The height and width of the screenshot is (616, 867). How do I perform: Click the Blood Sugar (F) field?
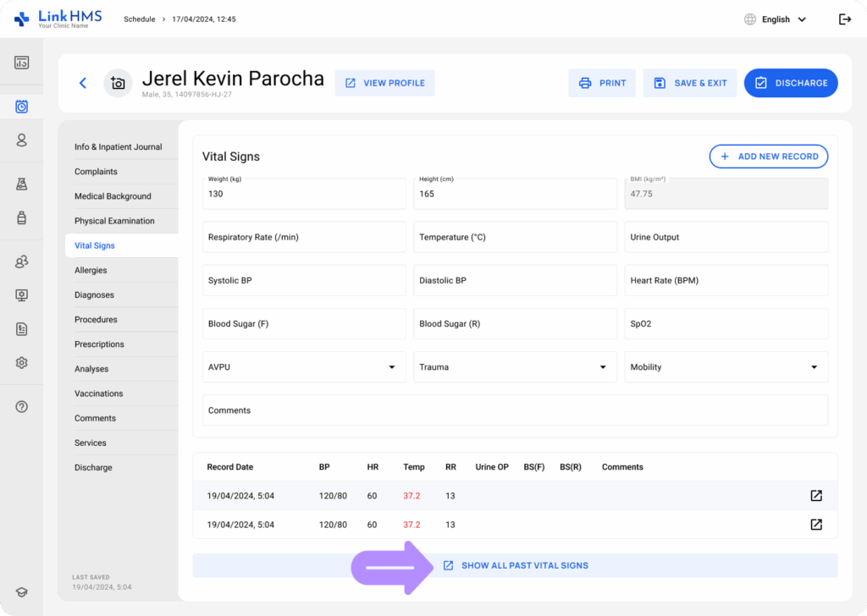pos(304,324)
